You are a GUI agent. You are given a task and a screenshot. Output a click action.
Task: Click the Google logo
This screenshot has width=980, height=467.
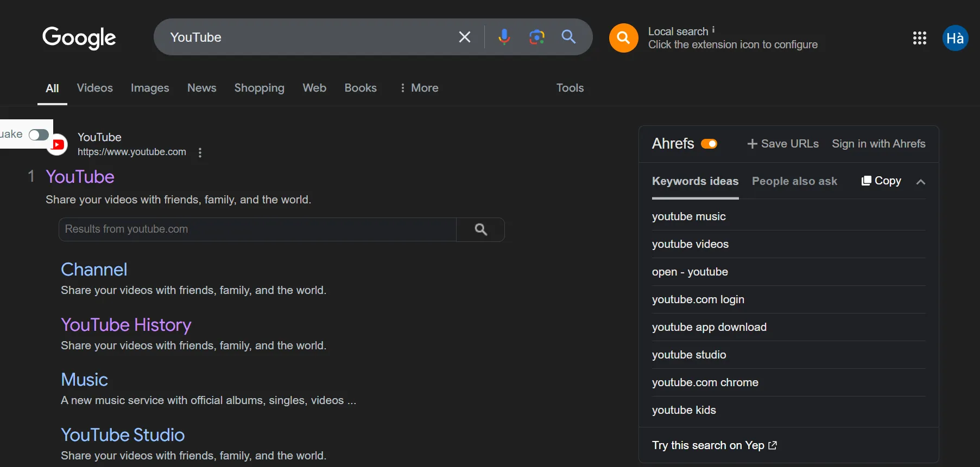coord(79,37)
